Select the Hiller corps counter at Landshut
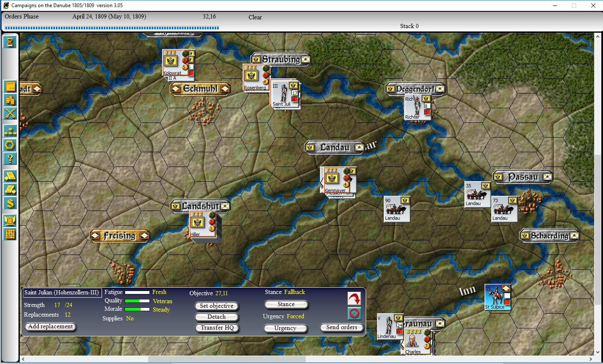Screen dimensions: 603x364 pyautogui.click(x=203, y=225)
